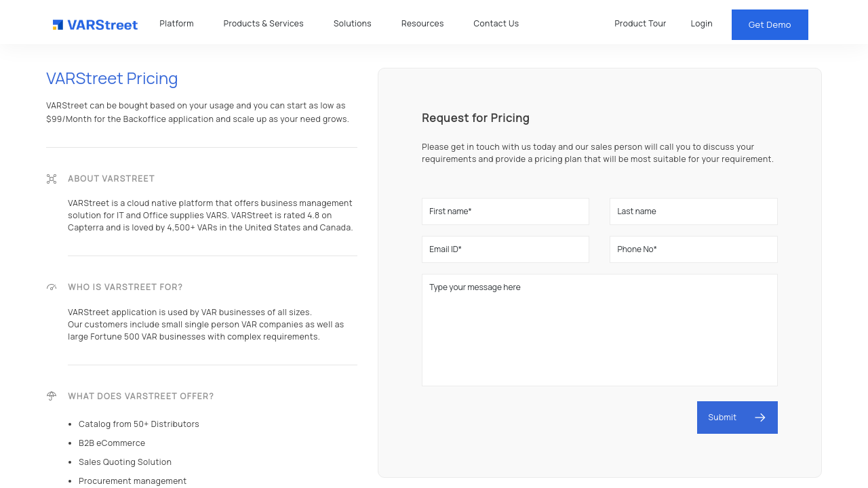
Task: Click the VARStreet Pricing heading
Action: (x=112, y=79)
